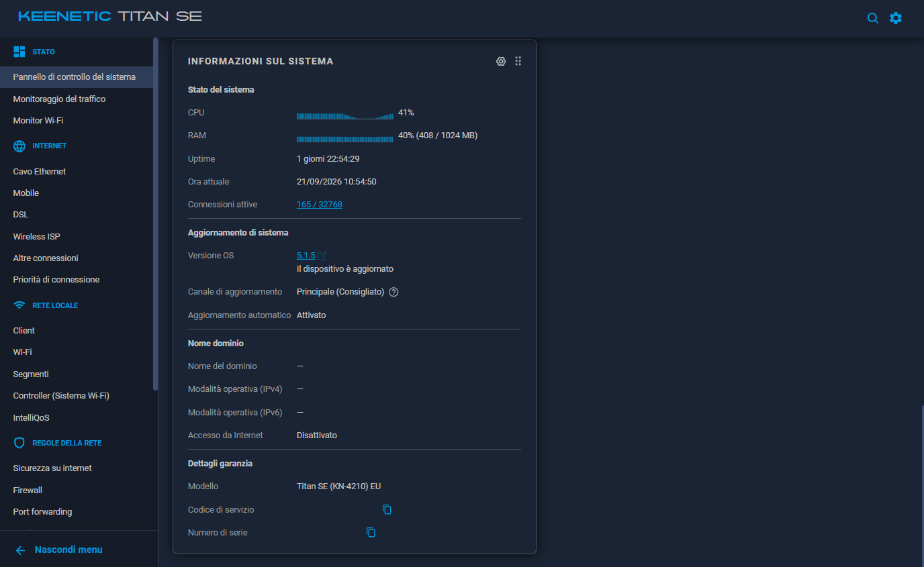Screen dimensions: 924x567
Task: Select Pannello di controllo del sistema
Action: pos(77,76)
